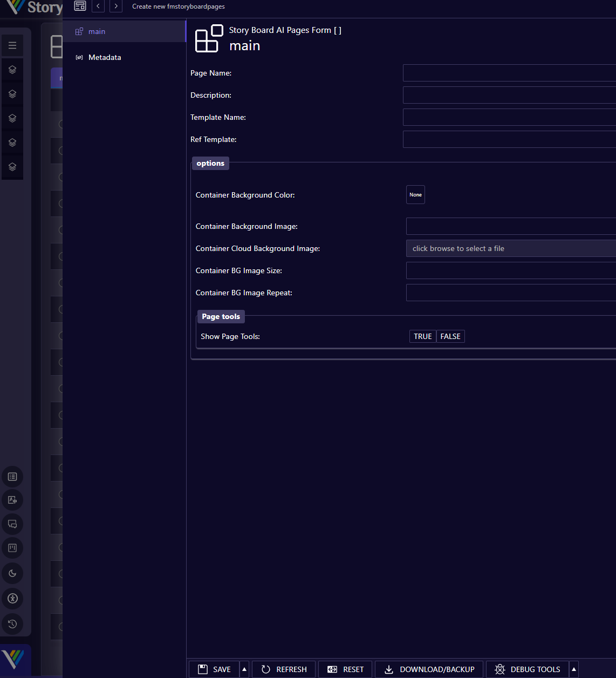This screenshot has height=678, width=616.
Task: Select the topmost layers icon in the sidebar
Action: pos(12,69)
